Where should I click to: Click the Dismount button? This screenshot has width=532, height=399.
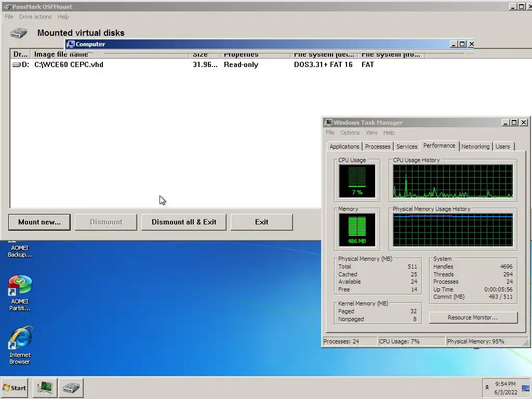coord(106,222)
